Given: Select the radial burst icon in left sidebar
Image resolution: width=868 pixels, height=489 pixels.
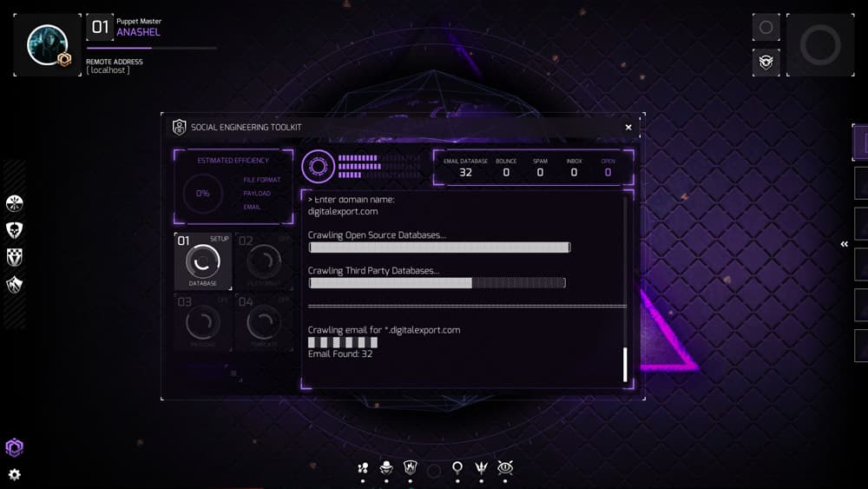Looking at the screenshot, I should 15,203.
